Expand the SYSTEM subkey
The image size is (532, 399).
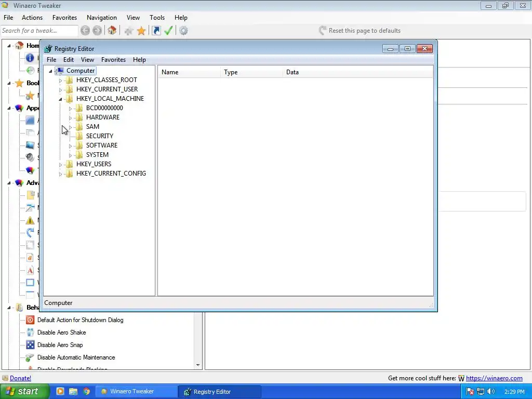point(70,155)
